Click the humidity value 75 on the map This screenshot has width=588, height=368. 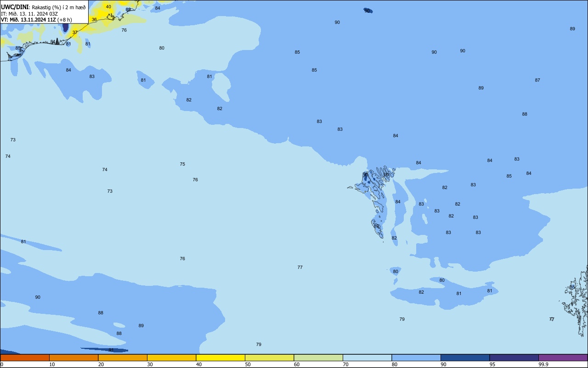tap(182, 164)
